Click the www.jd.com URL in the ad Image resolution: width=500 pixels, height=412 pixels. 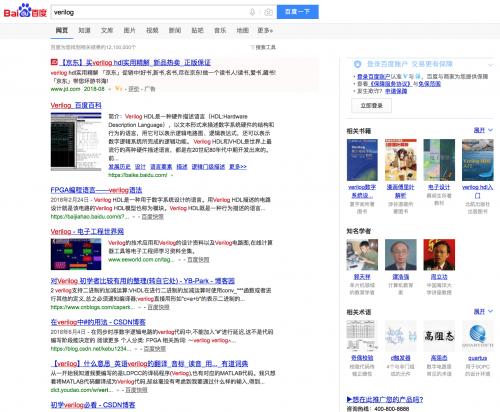pyautogui.click(x=65, y=89)
